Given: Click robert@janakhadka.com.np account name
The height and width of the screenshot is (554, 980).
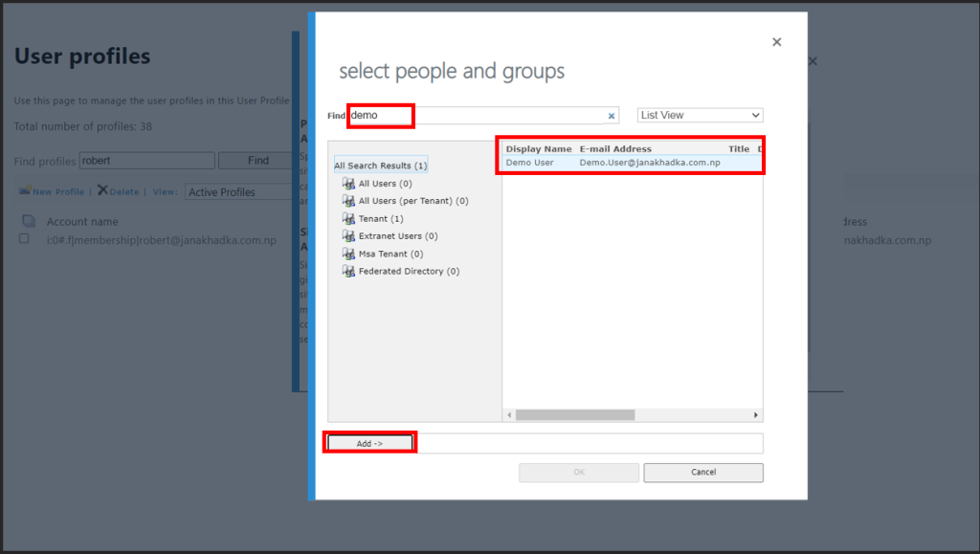Looking at the screenshot, I should coord(161,240).
